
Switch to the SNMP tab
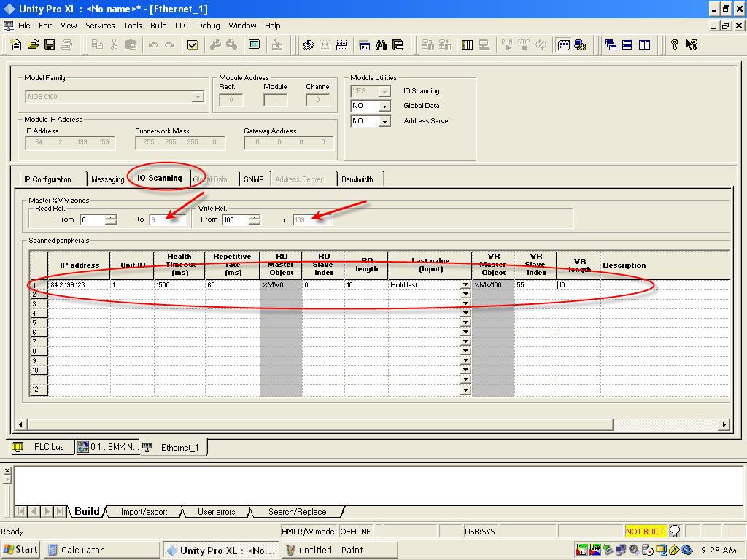click(253, 179)
